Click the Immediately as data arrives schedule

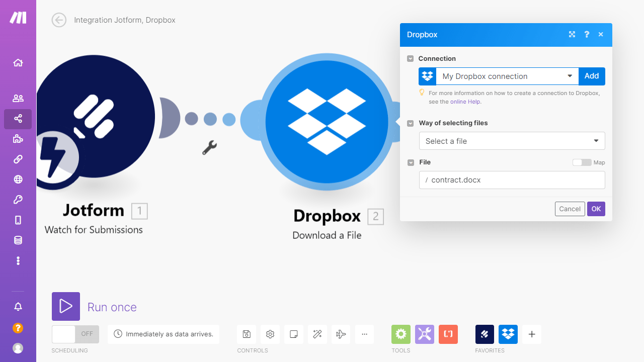pyautogui.click(x=164, y=334)
